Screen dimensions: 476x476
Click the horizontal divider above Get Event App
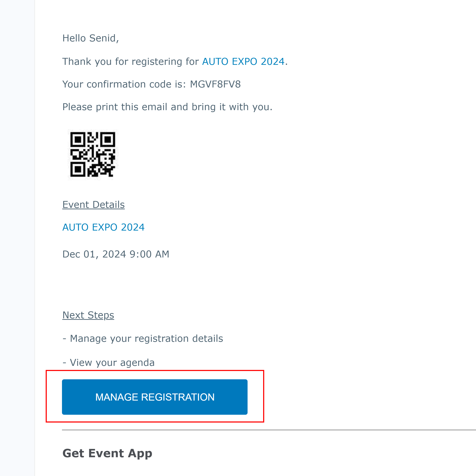click(x=269, y=430)
